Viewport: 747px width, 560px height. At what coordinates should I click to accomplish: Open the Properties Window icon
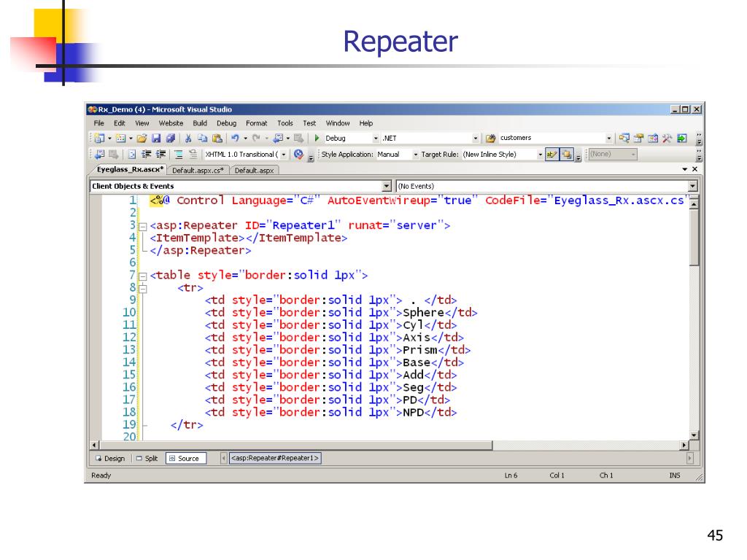[638, 138]
